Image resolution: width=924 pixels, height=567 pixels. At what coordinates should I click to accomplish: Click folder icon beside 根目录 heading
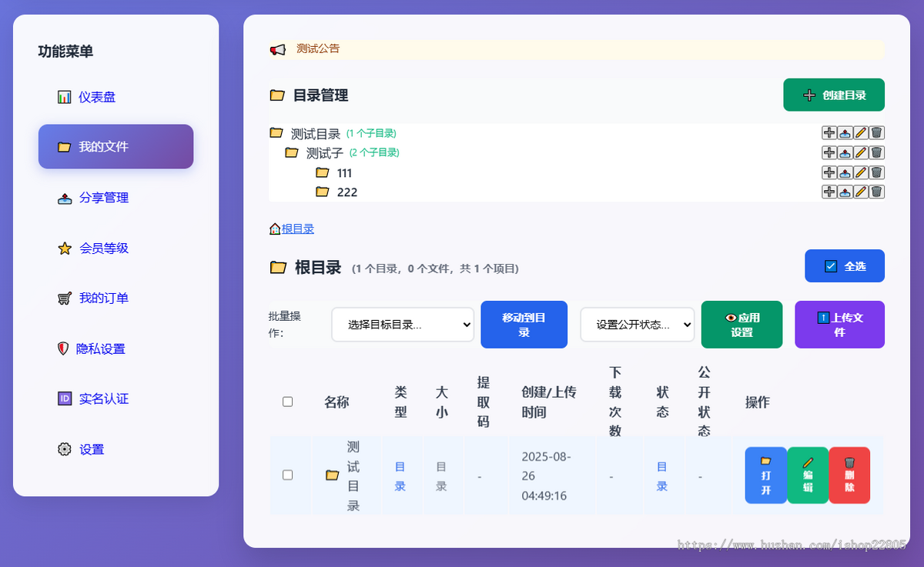[x=278, y=268]
